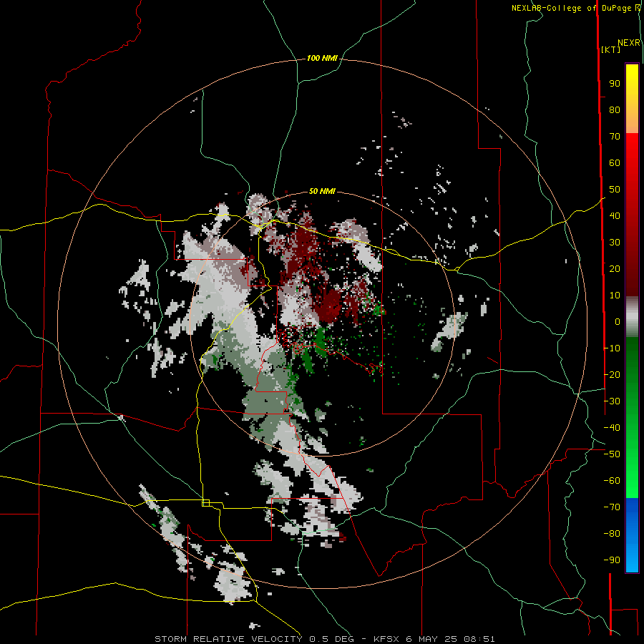This screenshot has width=644, height=644.
Task: Click the -30 value on the velocity scale
Action: click(x=612, y=401)
